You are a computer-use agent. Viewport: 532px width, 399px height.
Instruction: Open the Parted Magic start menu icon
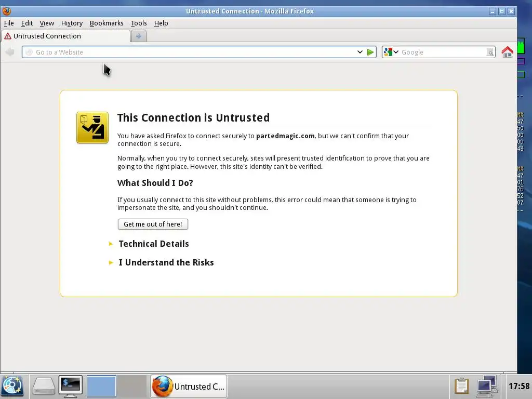pyautogui.click(x=12, y=386)
